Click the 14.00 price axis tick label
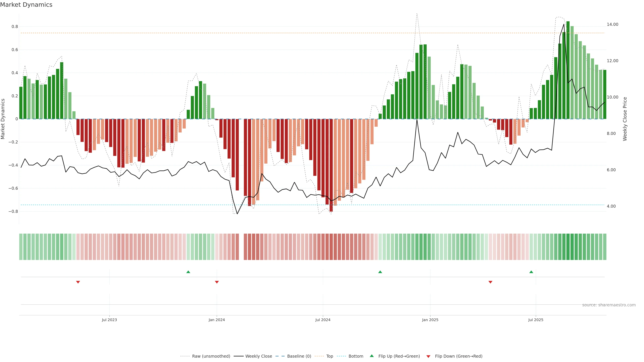The image size is (644, 362). (612, 24)
